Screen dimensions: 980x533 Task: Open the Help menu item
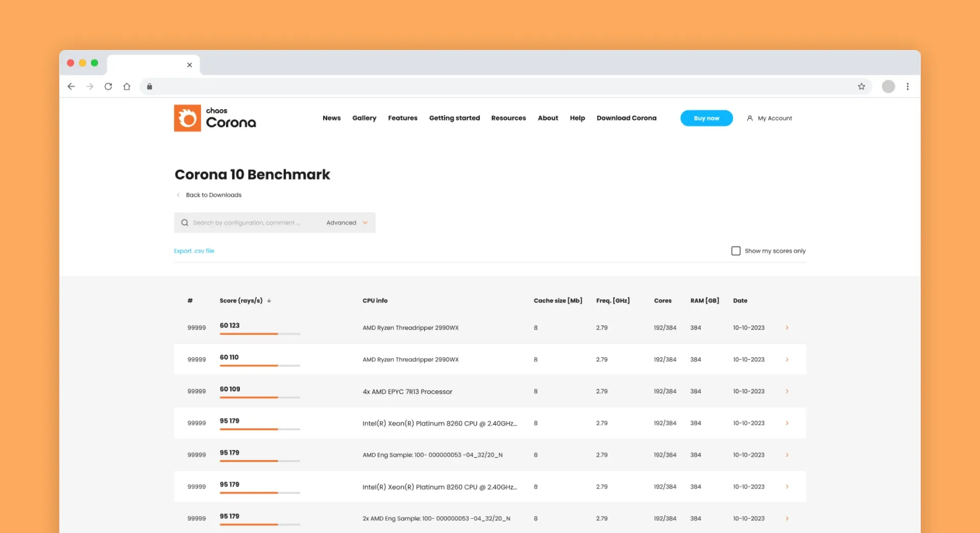click(577, 118)
